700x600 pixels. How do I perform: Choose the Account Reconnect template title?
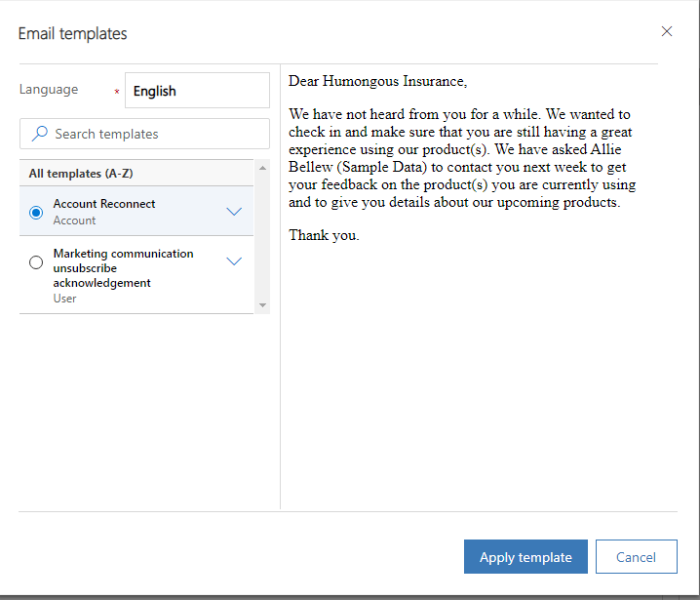pos(104,204)
